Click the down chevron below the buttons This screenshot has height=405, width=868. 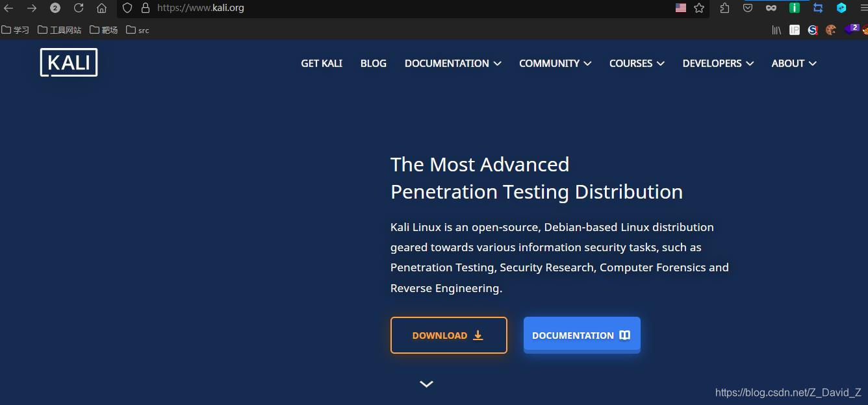pos(426,384)
